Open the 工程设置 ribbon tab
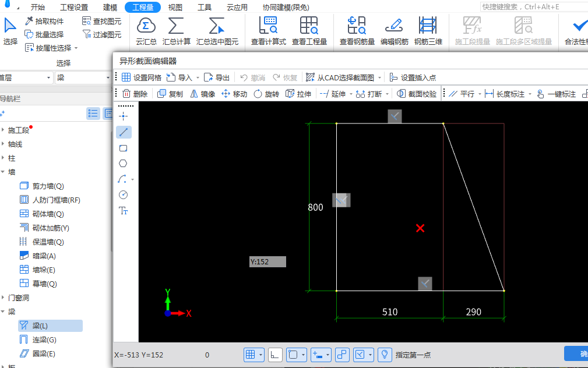This screenshot has height=368, width=588. 74,7
